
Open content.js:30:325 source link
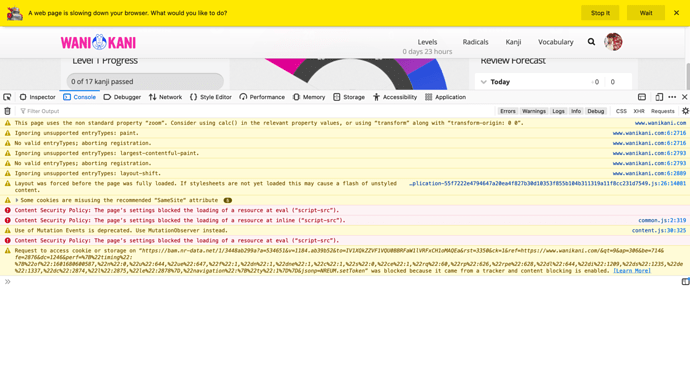click(659, 231)
